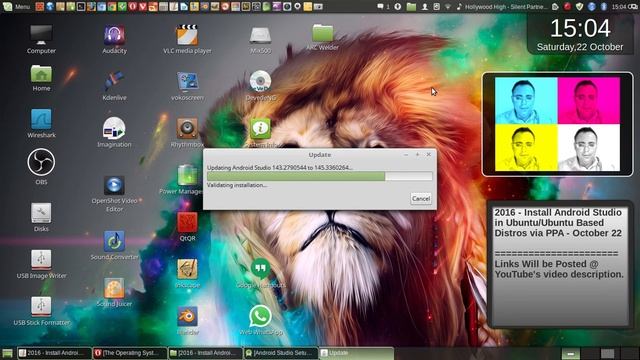Launch Opera browser from panel
This screenshot has width=640, height=360.
point(132,7)
